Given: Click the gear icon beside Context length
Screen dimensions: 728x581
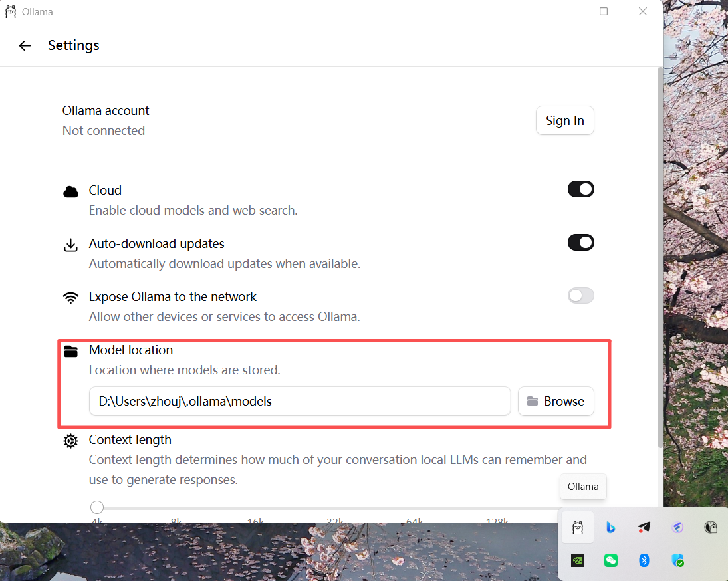Looking at the screenshot, I should tap(70, 441).
